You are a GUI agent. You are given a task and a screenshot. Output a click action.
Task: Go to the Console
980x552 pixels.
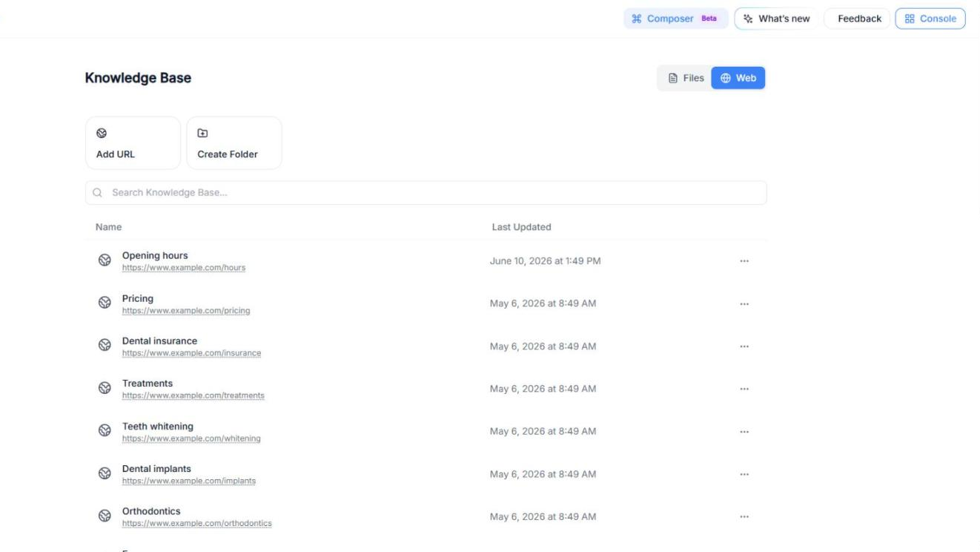930,19
